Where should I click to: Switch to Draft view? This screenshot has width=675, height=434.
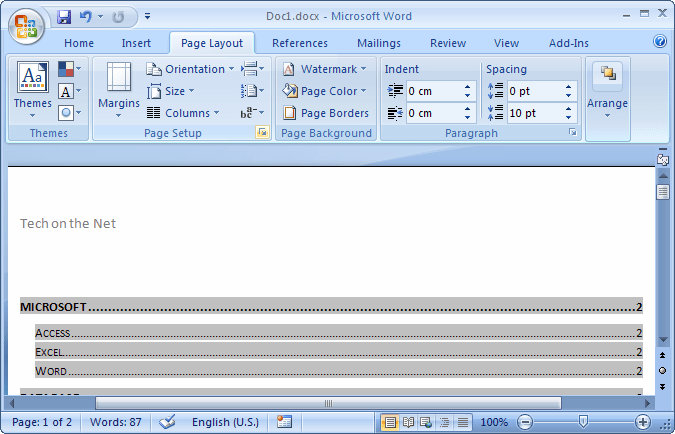coord(463,422)
